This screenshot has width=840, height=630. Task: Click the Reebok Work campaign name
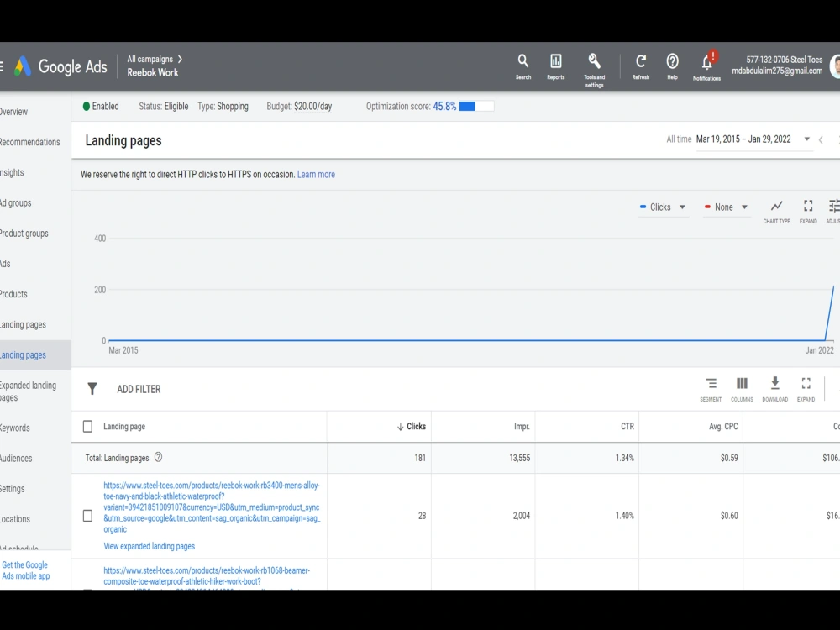[x=153, y=73]
